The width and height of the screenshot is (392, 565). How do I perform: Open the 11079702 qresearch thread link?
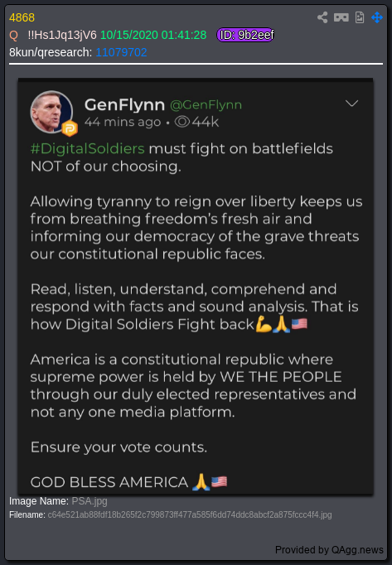(121, 53)
